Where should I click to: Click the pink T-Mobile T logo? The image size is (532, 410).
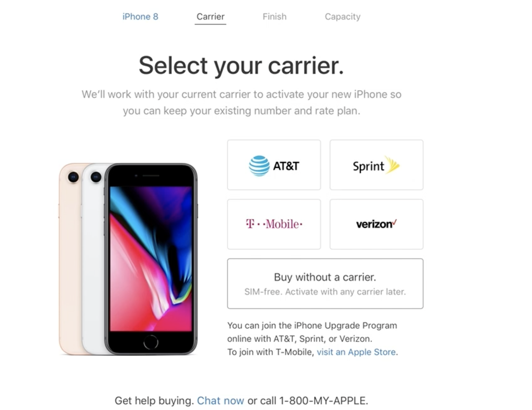[x=250, y=224]
